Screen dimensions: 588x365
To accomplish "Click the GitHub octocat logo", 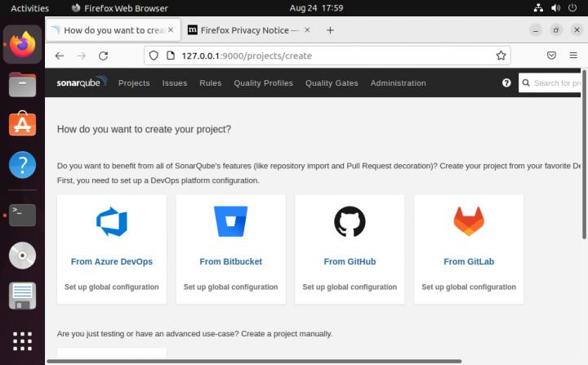I will tap(350, 221).
